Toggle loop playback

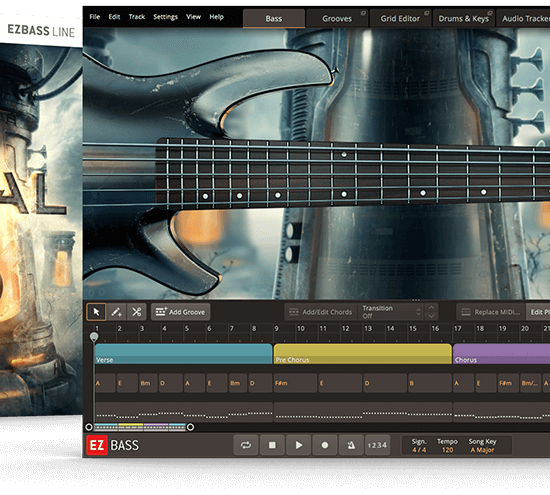pyautogui.click(x=246, y=445)
